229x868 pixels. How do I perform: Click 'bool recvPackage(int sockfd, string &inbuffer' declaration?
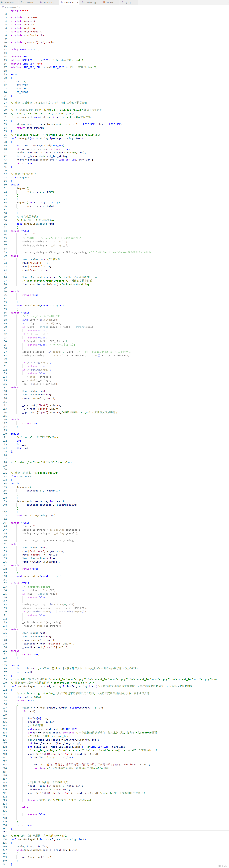click(43, 686)
